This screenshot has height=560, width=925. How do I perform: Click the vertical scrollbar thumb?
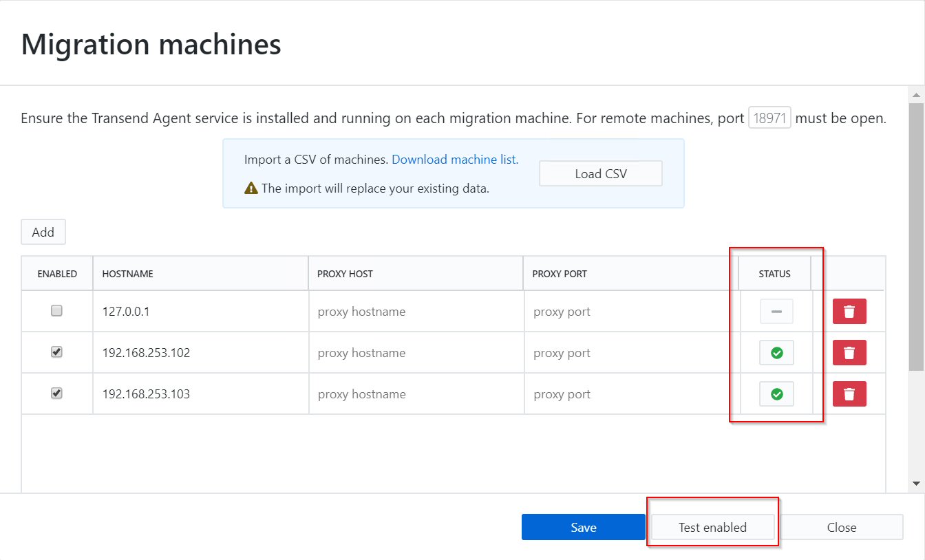pos(916,237)
